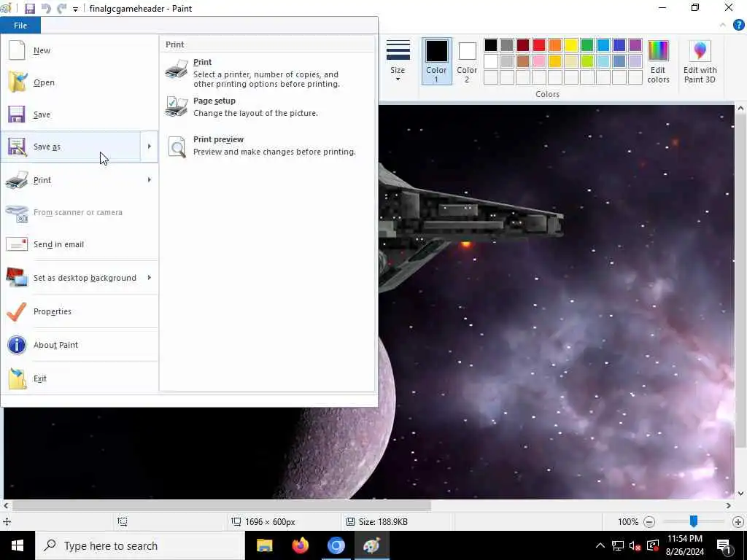
Task: Click the Chrome taskbar icon
Action: [x=336, y=545]
